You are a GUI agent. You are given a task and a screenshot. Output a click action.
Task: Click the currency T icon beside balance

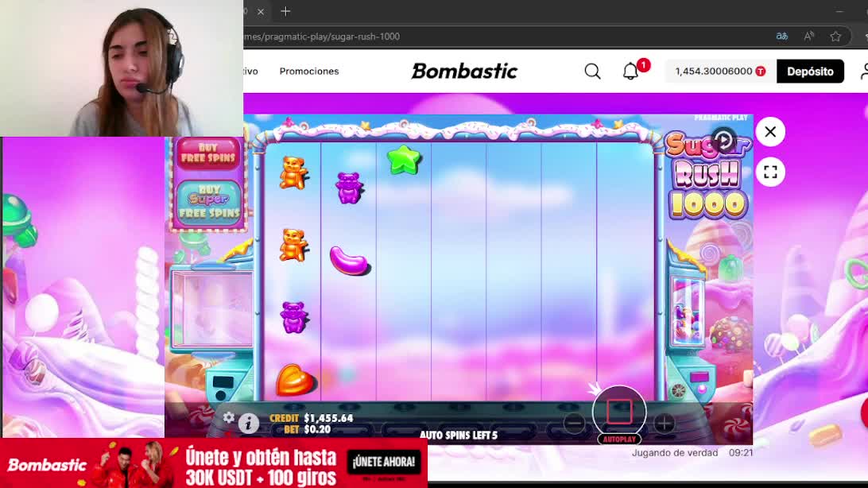(x=761, y=72)
